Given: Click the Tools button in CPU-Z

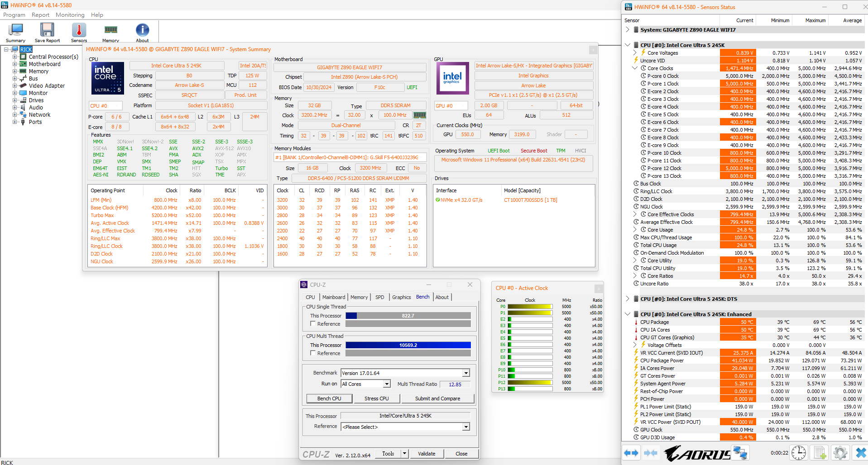Looking at the screenshot, I should pos(388,454).
